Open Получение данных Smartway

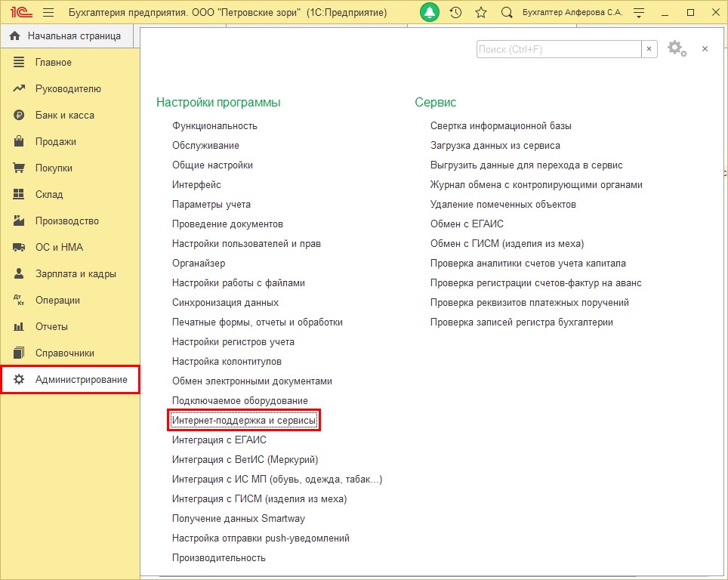coord(239,518)
